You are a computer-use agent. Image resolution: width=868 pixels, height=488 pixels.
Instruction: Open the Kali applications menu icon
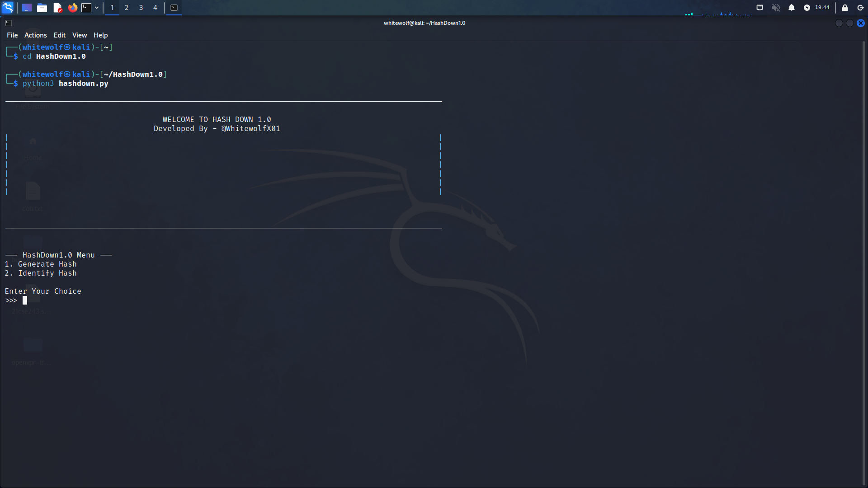(8, 8)
